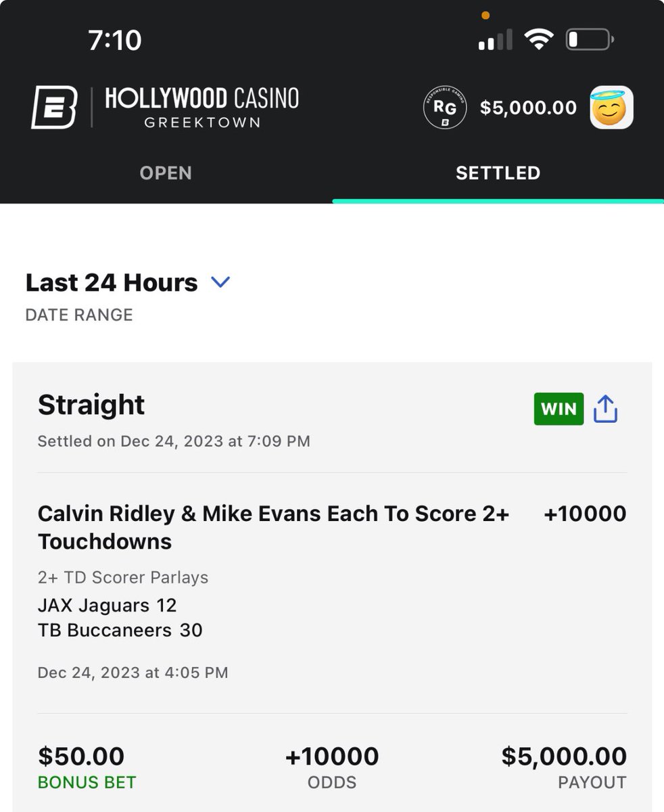Image resolution: width=664 pixels, height=812 pixels.
Task: Tap the 7:10 status bar clock
Action: click(115, 41)
